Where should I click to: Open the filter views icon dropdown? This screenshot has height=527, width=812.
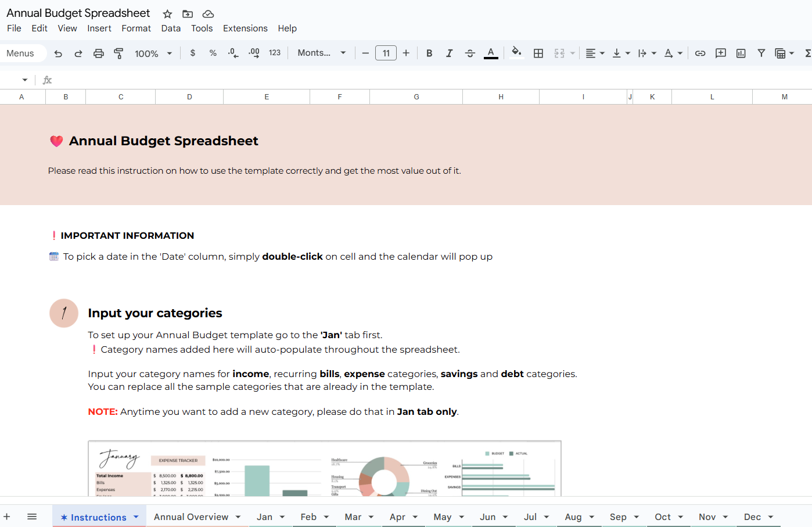coord(785,53)
